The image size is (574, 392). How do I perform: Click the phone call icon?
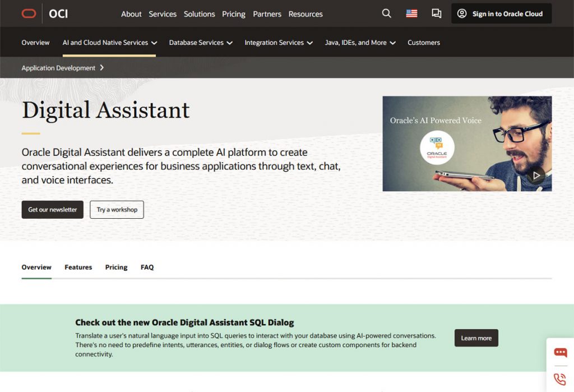pos(560,379)
